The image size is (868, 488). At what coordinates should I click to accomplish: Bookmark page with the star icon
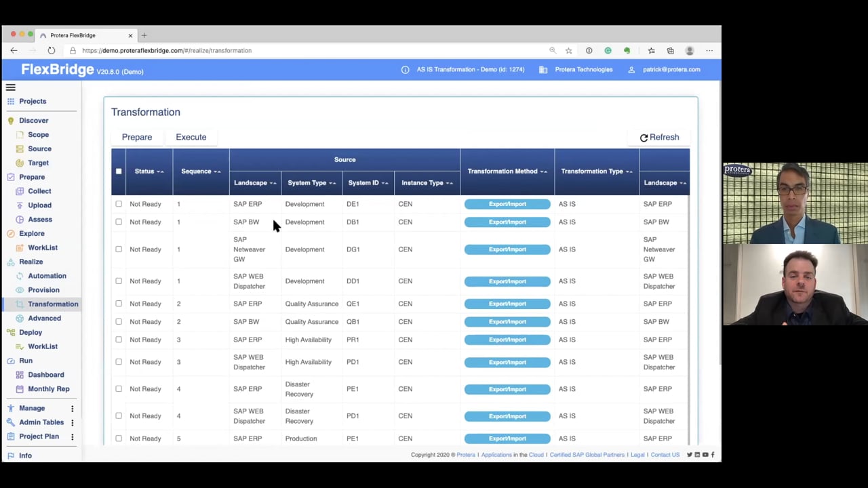tap(569, 50)
